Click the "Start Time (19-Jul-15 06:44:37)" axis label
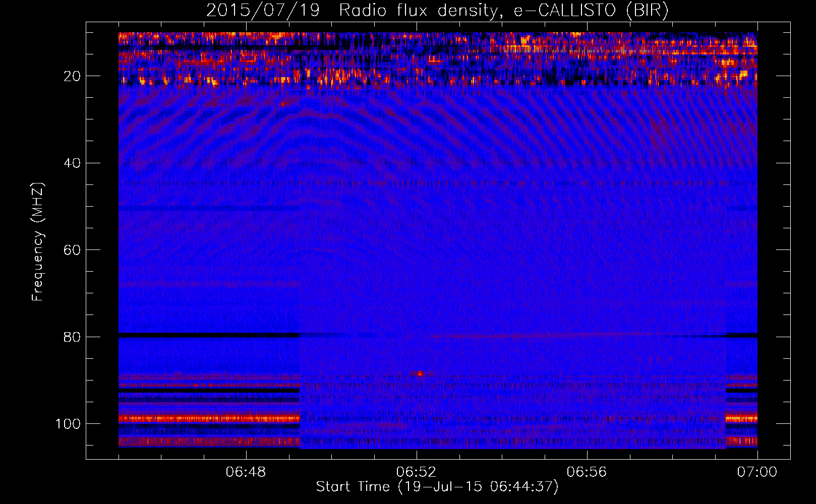 click(x=437, y=487)
